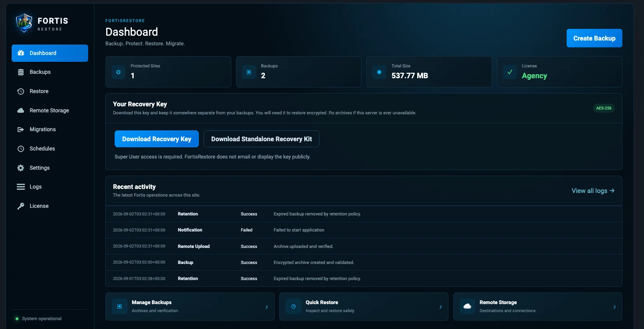Click the License checkmark icon
Viewport: 644px width, 329px height.
coord(510,72)
